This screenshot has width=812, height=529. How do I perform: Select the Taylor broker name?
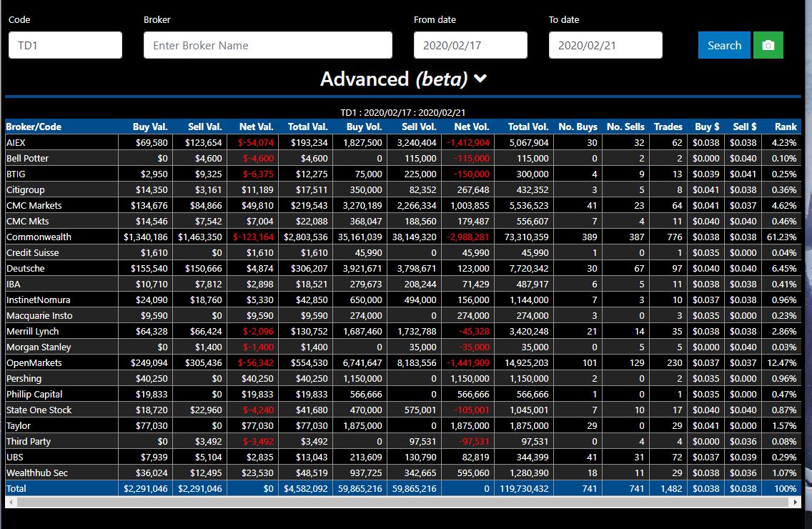(x=19, y=426)
